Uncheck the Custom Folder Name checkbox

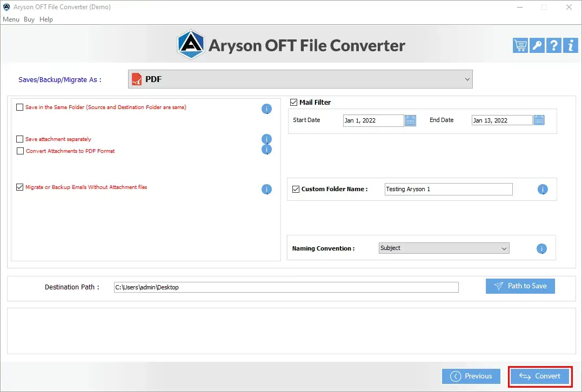(x=296, y=189)
